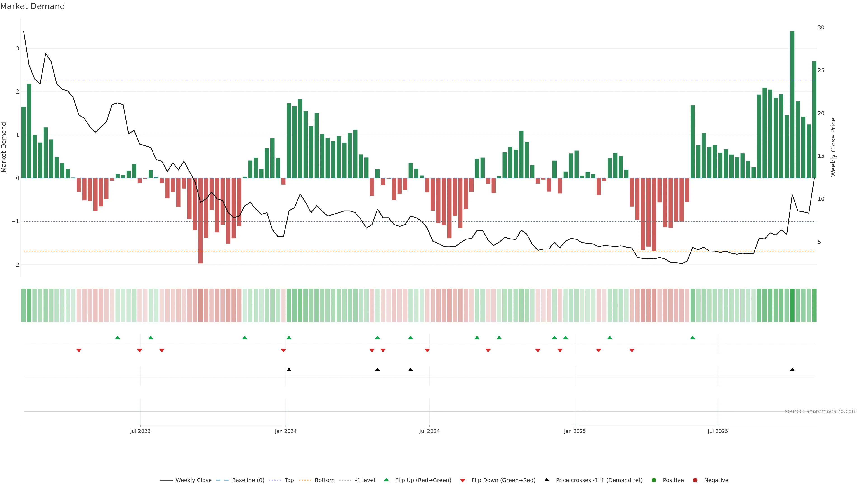This screenshot has width=868, height=488.
Task: Click the Bottom orange legend entry
Action: 324,480
